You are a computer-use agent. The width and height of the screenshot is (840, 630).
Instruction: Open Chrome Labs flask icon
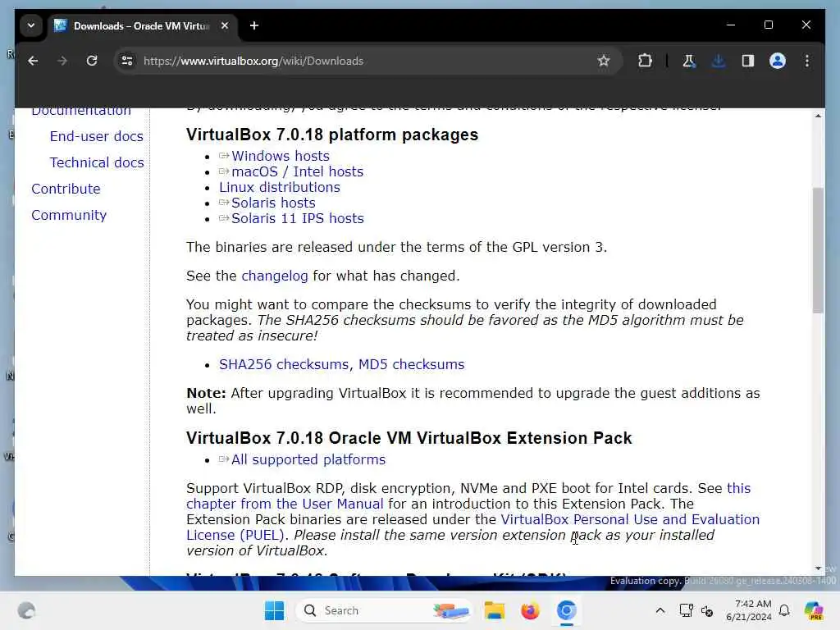tap(689, 61)
